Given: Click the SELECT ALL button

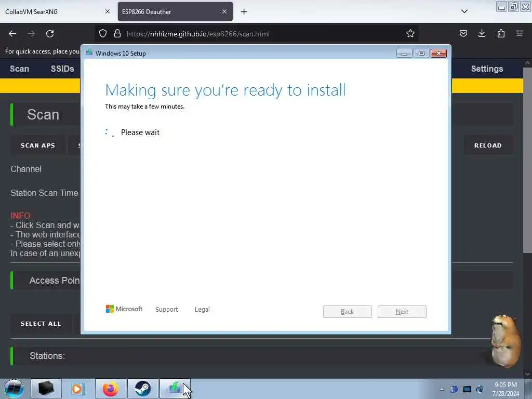Looking at the screenshot, I should 41,324.
